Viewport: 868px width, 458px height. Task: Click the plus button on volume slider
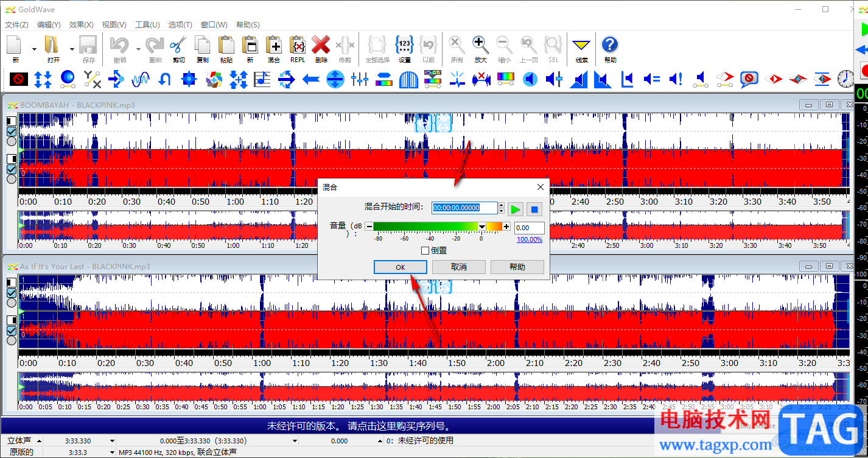point(506,227)
